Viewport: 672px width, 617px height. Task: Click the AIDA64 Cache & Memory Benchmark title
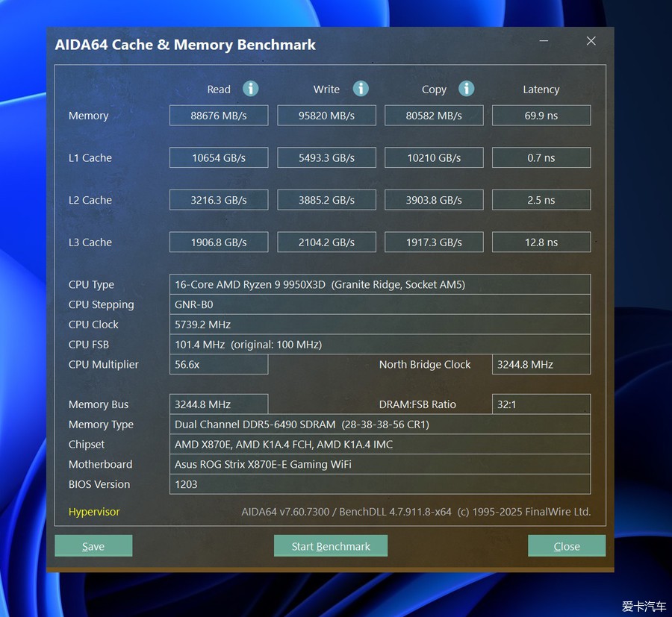[x=185, y=45]
